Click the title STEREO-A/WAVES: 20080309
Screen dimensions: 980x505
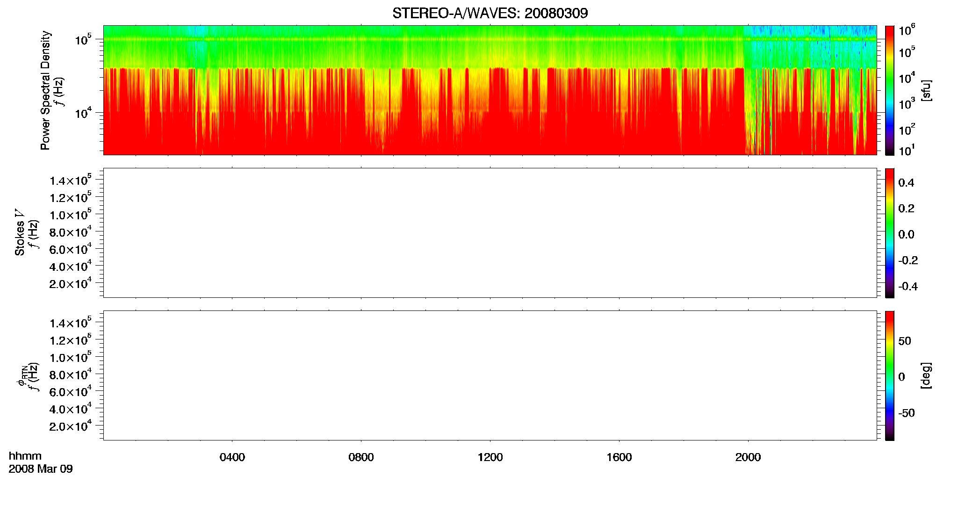click(490, 13)
